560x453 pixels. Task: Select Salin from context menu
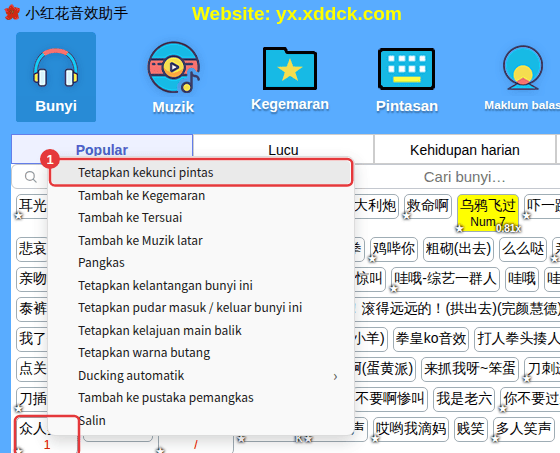click(x=92, y=420)
